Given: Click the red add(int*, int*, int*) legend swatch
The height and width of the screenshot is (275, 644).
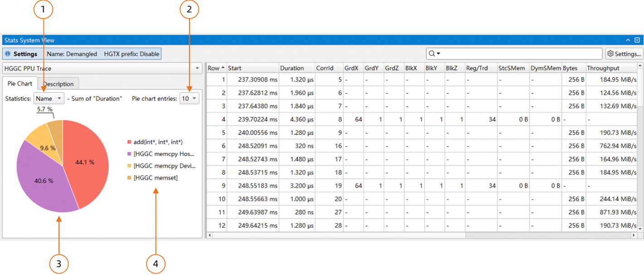Looking at the screenshot, I should [x=130, y=142].
